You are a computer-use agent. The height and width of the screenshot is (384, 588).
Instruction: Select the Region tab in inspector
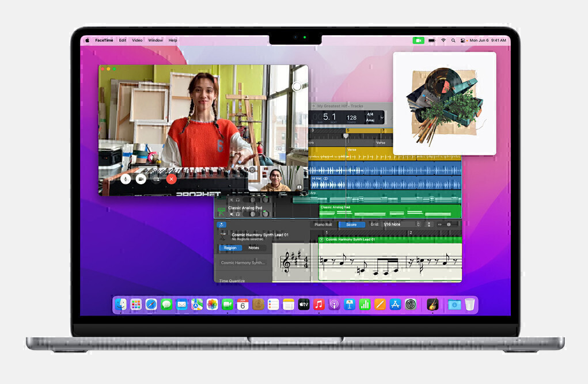[230, 248]
